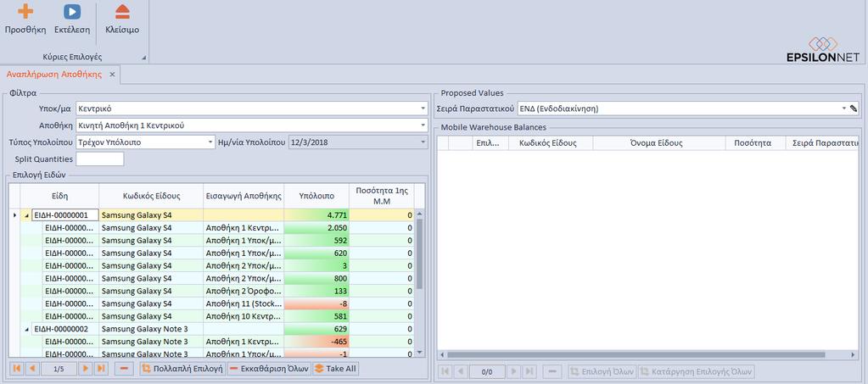Image resolution: width=868 pixels, height=384 pixels.
Task: Click previous-record icon in balances navigator
Action: (460, 372)
